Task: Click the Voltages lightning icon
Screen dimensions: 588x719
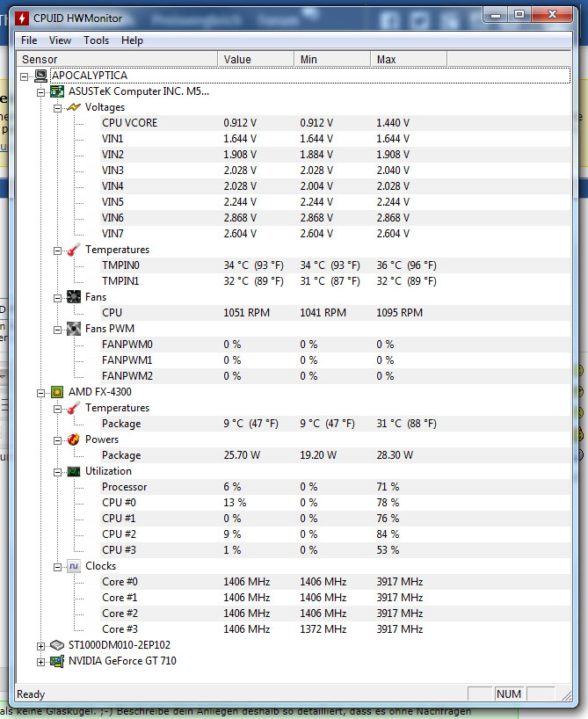Action: pos(74,107)
